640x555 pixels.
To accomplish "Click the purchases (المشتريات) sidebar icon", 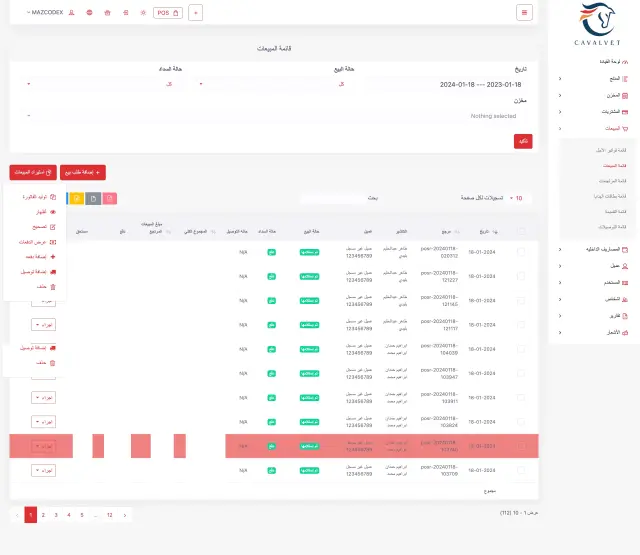I will tap(625, 112).
